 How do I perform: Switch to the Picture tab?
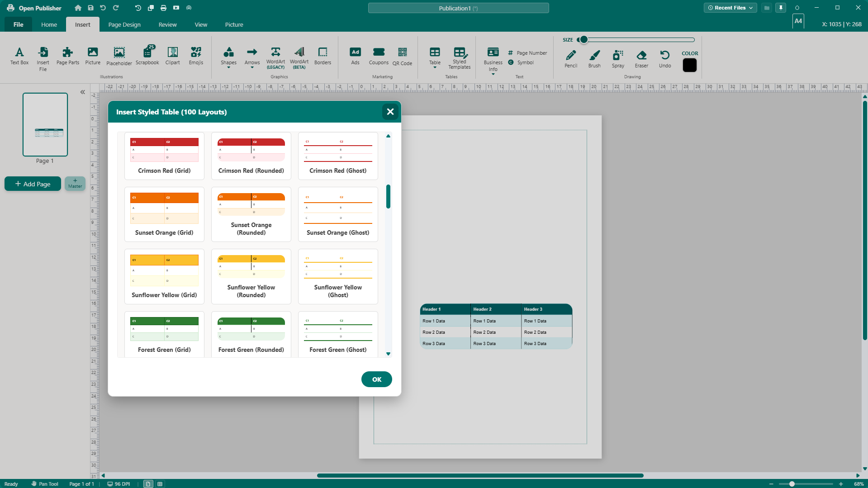click(x=234, y=24)
